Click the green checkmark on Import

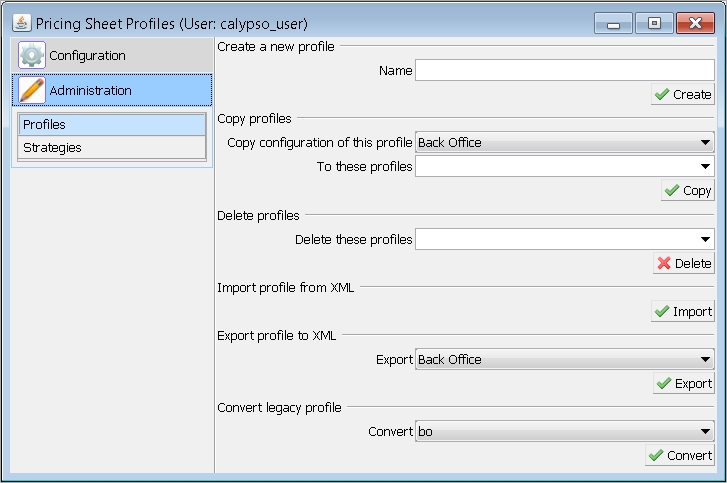point(662,311)
